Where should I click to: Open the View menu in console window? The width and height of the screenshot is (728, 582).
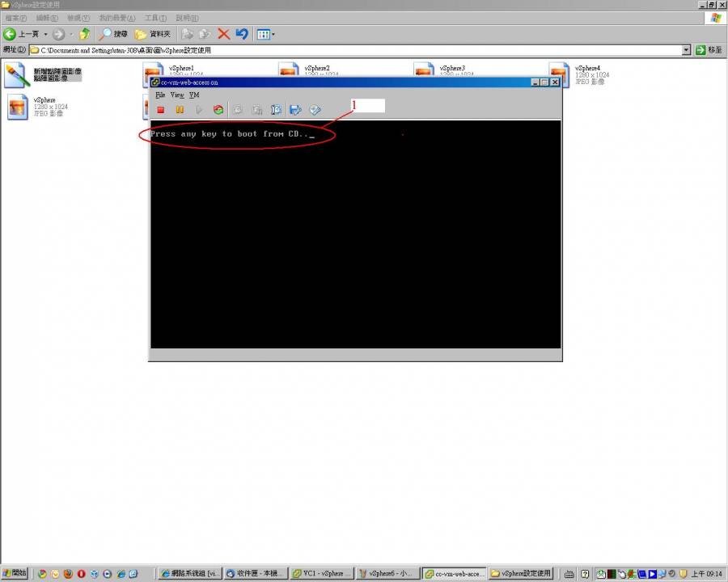177,95
